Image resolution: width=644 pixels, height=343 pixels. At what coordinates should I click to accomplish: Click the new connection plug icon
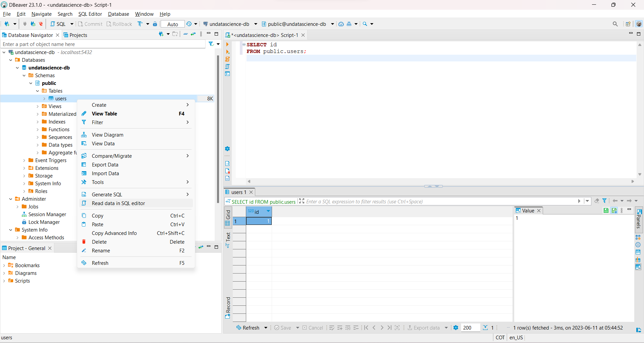(x=7, y=24)
